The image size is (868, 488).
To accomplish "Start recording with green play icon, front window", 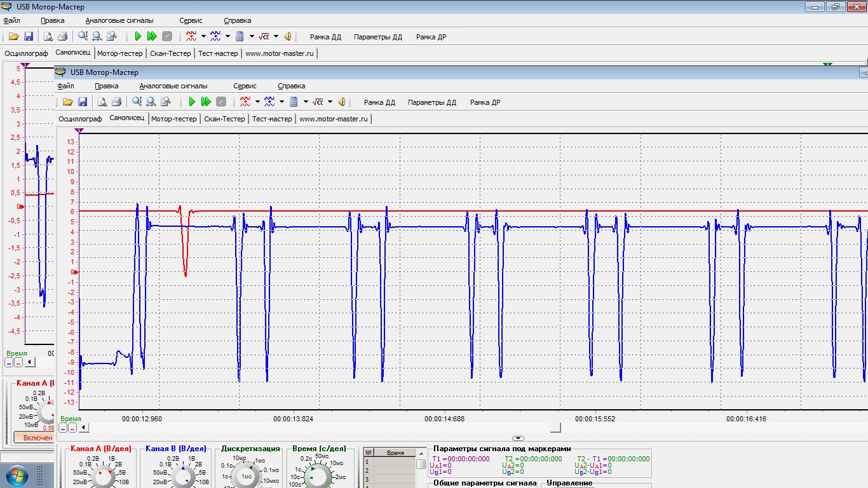I will click(x=192, y=102).
